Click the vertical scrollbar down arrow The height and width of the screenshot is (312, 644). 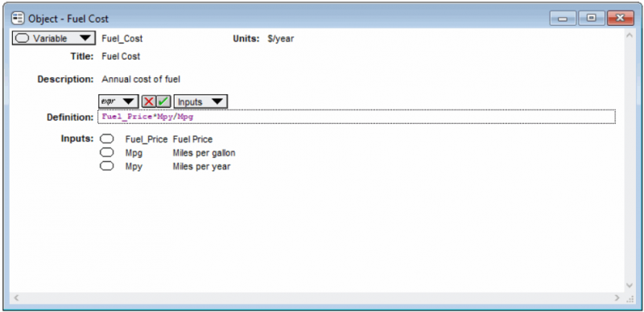coord(629,285)
